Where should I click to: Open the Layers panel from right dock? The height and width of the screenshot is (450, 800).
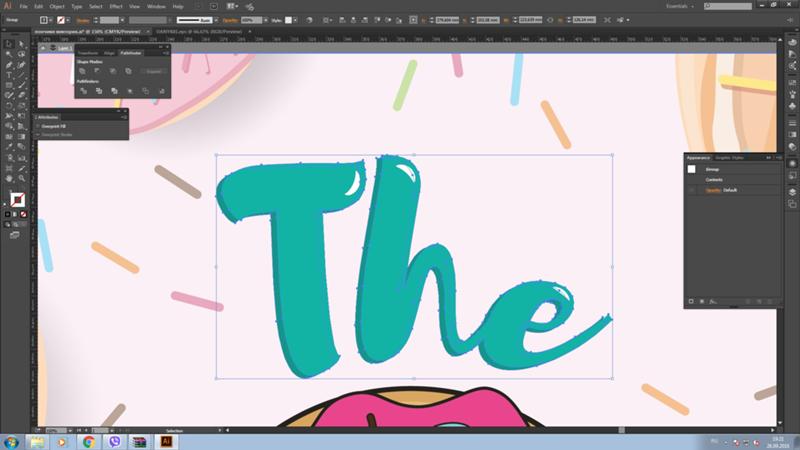[792, 192]
